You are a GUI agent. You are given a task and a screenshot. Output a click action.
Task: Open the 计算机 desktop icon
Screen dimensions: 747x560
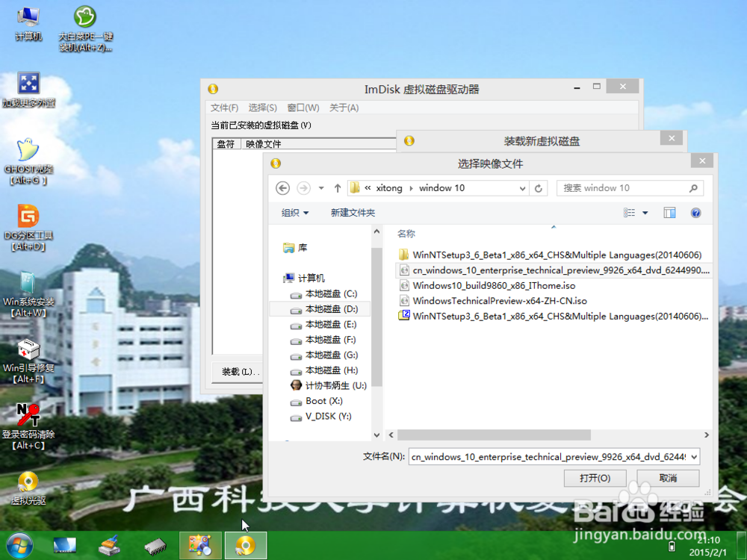click(28, 23)
